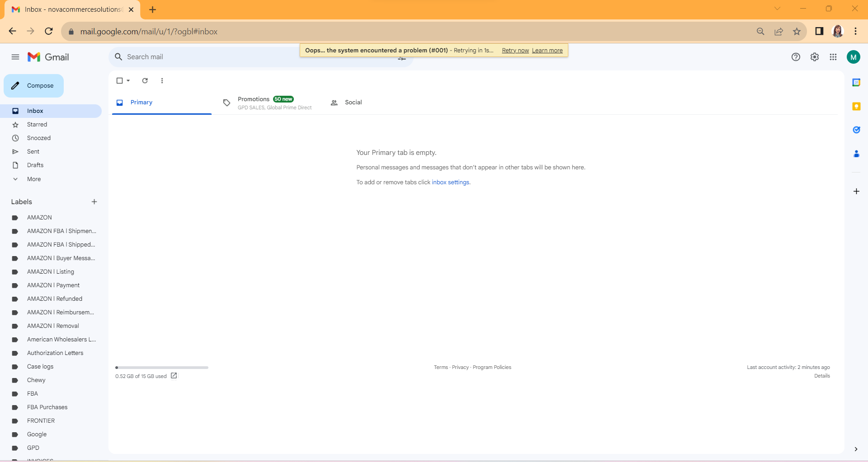The height and width of the screenshot is (462, 868).
Task: Click the search magnifier icon in mail search
Action: [x=118, y=57]
